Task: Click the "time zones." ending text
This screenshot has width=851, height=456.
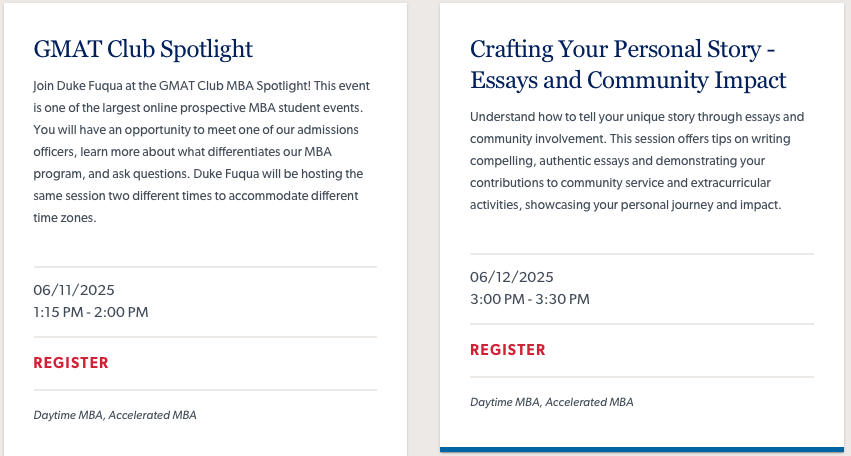Action: (65, 218)
